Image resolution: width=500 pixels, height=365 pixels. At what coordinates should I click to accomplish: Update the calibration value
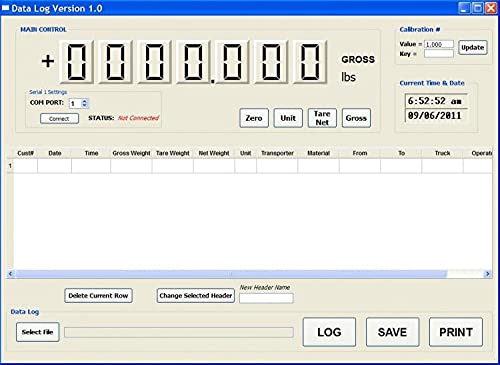[473, 47]
